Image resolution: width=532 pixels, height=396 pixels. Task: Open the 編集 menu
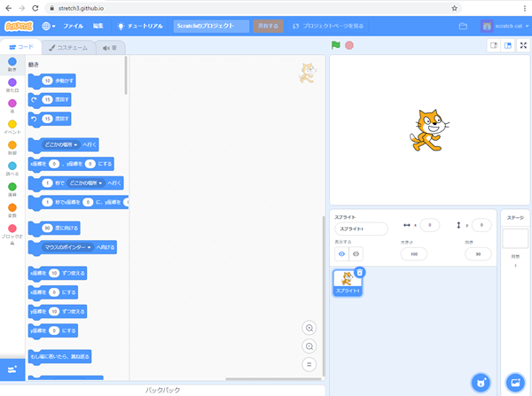click(x=98, y=26)
